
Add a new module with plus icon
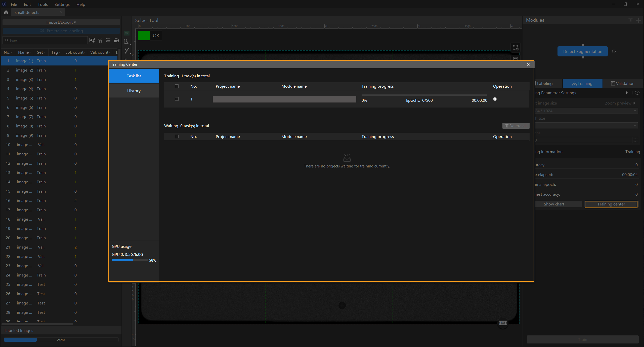pyautogui.click(x=638, y=20)
